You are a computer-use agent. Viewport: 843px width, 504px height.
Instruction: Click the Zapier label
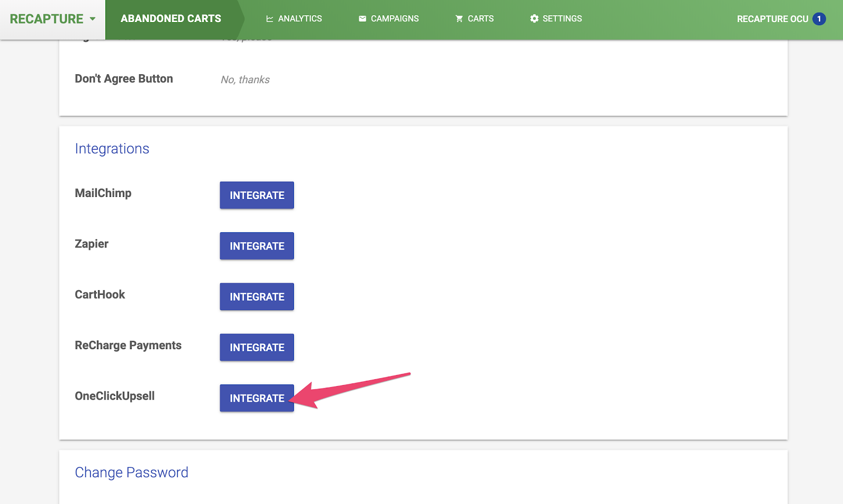point(92,244)
